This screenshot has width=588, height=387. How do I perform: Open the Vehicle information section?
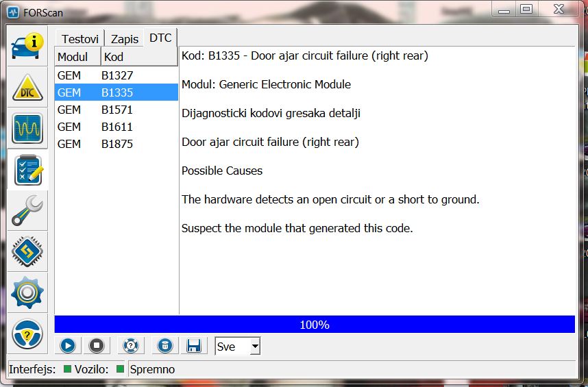(27, 47)
